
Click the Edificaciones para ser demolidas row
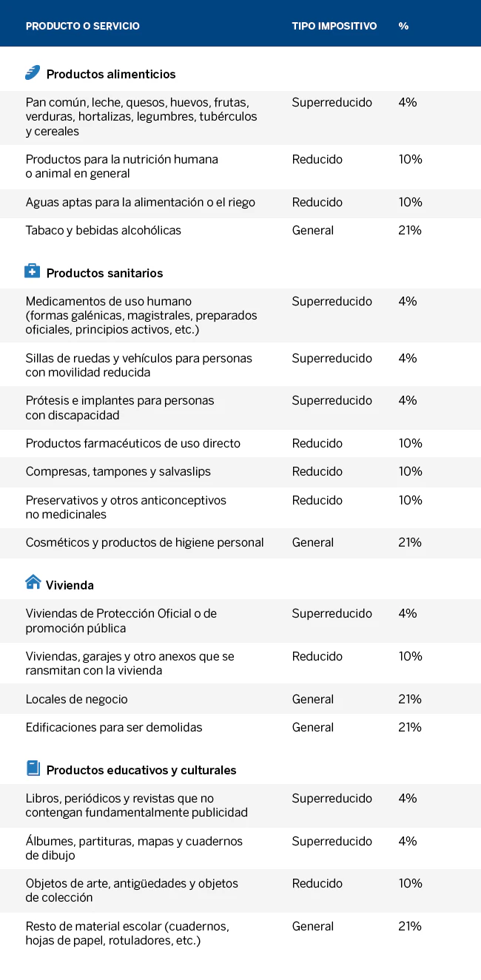click(x=240, y=727)
